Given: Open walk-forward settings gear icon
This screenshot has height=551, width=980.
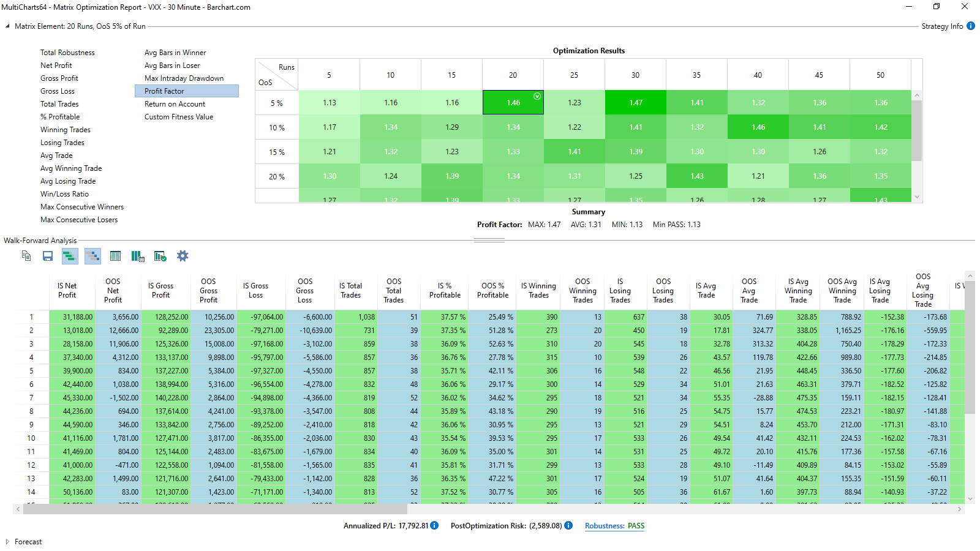Looking at the screenshot, I should point(183,256).
